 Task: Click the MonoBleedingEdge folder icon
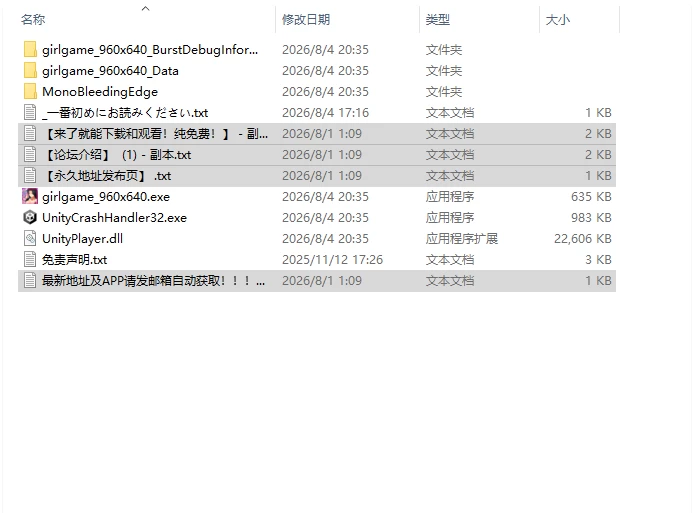click(30, 91)
